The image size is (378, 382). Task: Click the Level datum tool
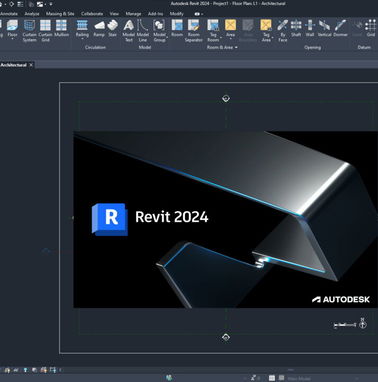pos(357,28)
